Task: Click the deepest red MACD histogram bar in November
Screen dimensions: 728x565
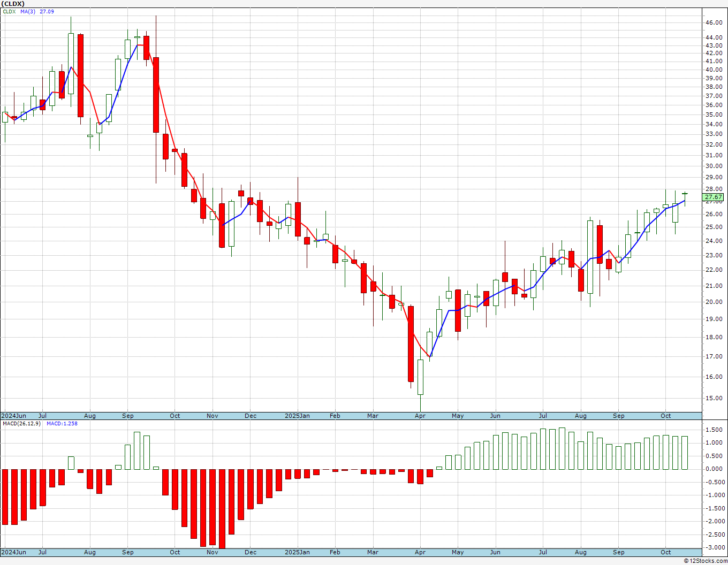Action: (x=222, y=509)
